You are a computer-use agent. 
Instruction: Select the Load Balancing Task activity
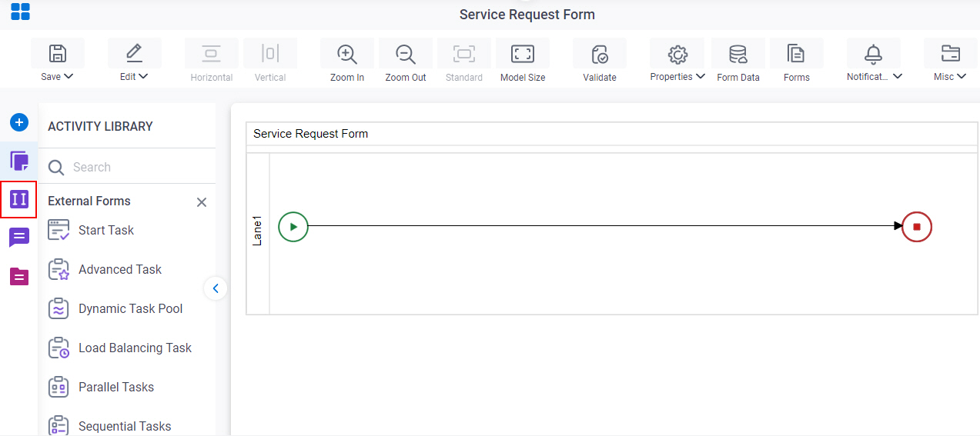click(120, 348)
